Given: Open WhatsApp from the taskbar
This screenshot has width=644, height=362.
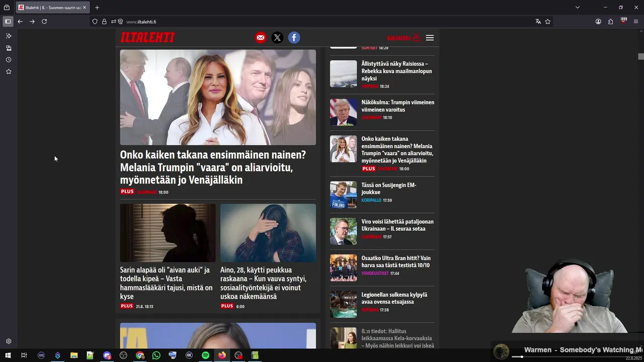Looking at the screenshot, I should (x=156, y=355).
